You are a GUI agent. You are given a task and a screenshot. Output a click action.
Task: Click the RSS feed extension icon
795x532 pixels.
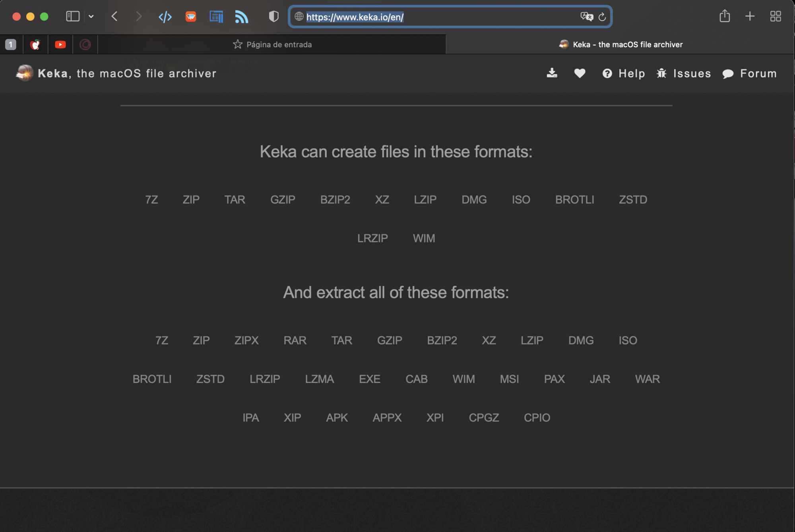241,17
